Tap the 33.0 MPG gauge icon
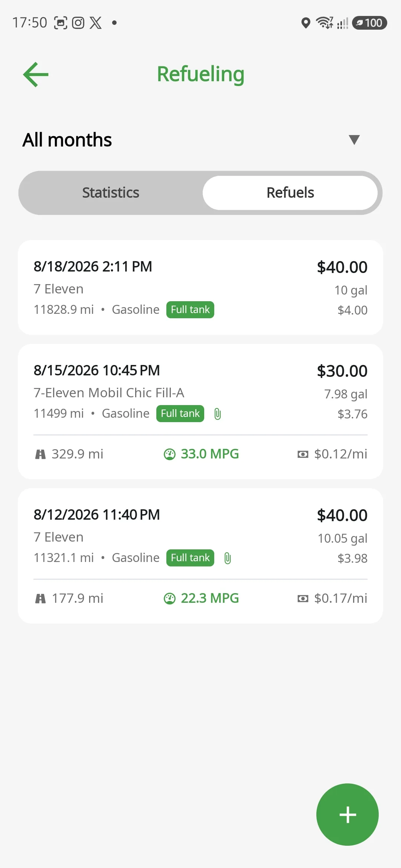401x868 pixels. [x=170, y=454]
